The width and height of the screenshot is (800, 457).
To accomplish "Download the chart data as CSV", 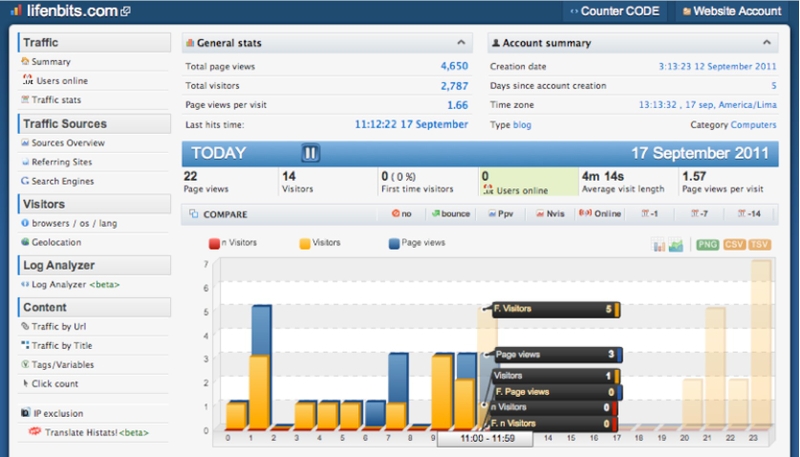I will (x=734, y=245).
